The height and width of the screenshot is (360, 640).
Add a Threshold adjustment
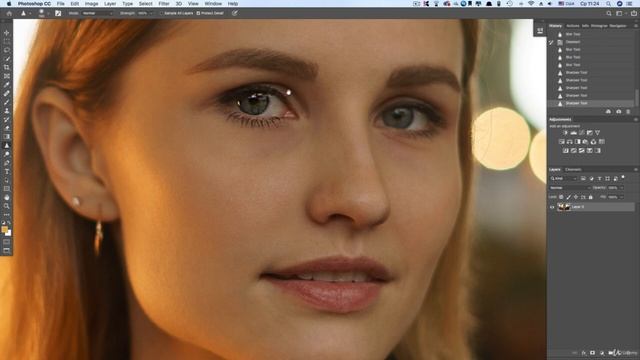(582, 151)
